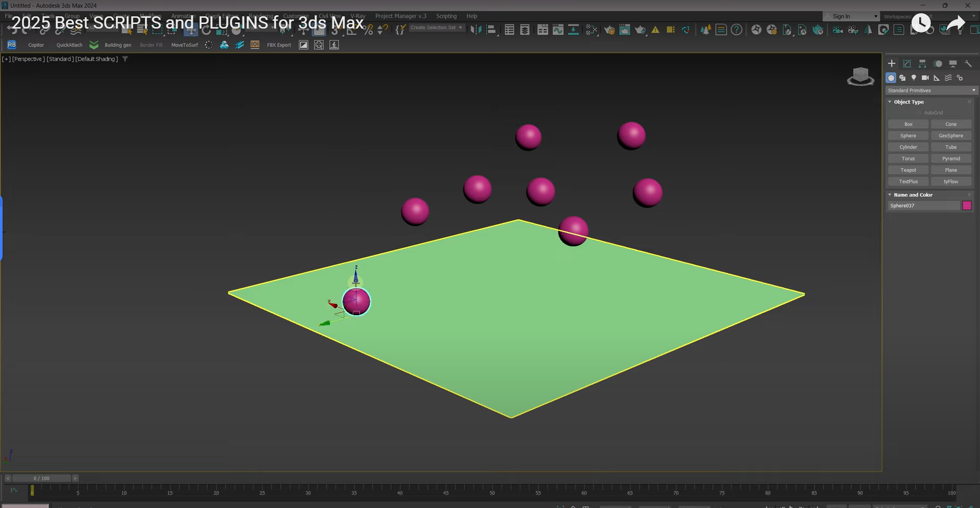This screenshot has width=980, height=508.
Task: Open the Utilities wrench tab
Action: [x=968, y=64]
